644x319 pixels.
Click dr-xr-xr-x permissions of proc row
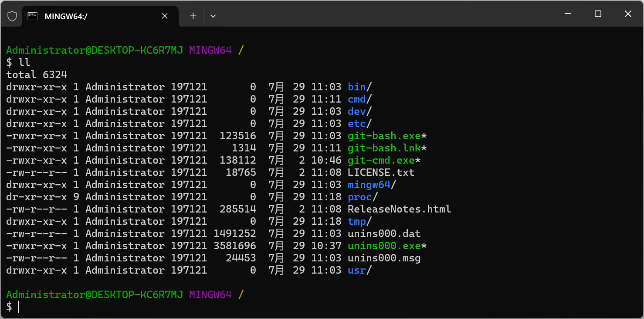point(37,197)
